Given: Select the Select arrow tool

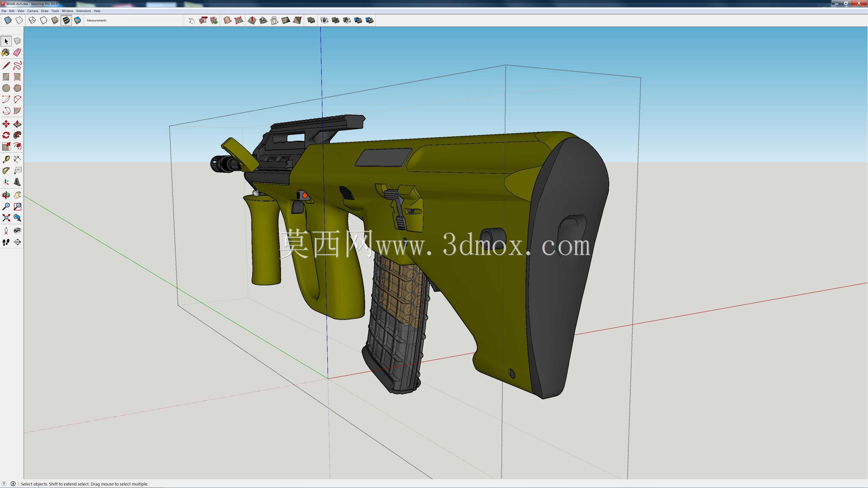Looking at the screenshot, I should tap(6, 41).
